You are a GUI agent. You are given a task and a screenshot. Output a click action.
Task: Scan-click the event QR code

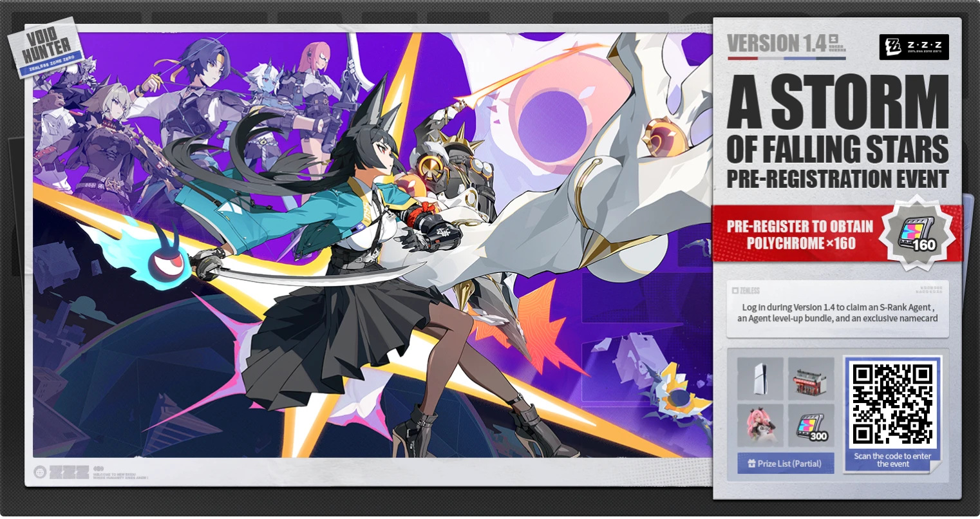pos(892,404)
